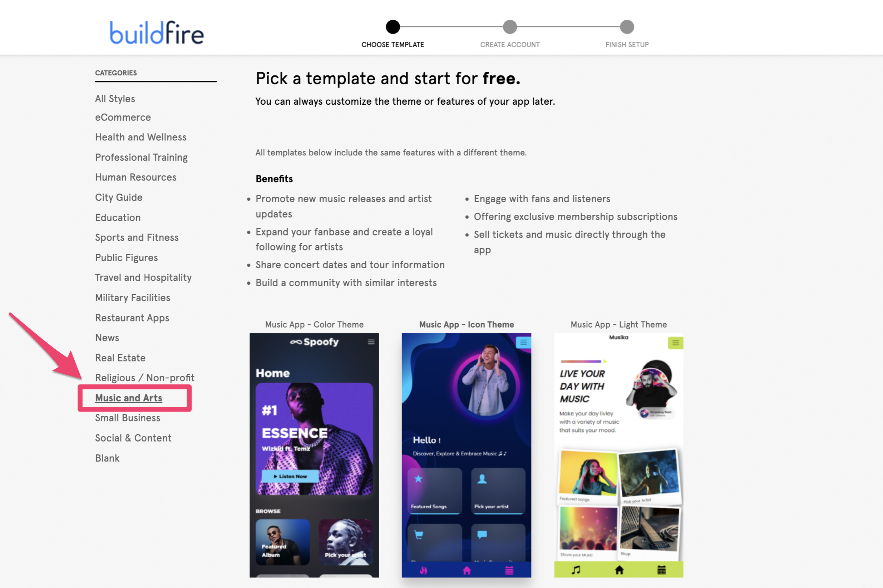Screen dimensions: 883x588
Task: Click the buildfire logo
Action: tap(157, 33)
